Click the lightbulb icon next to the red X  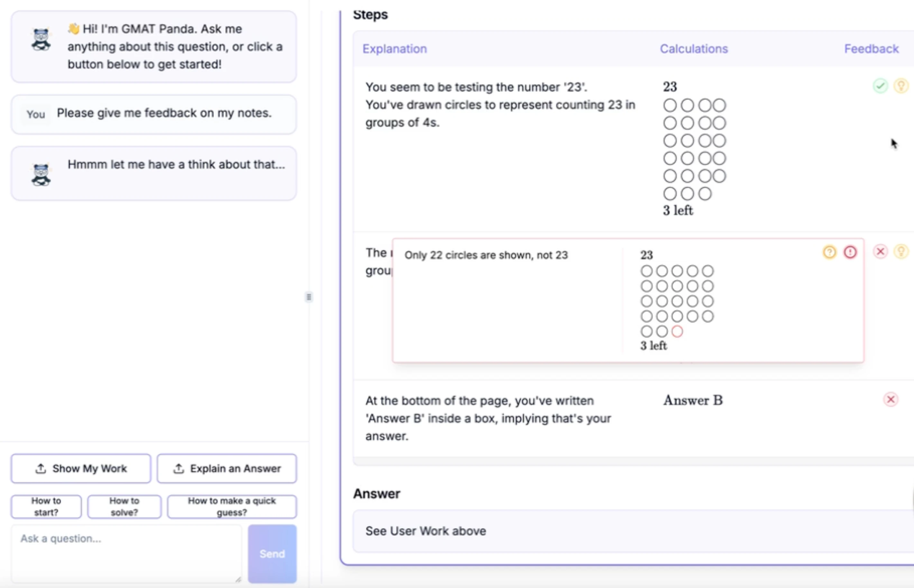pos(902,251)
